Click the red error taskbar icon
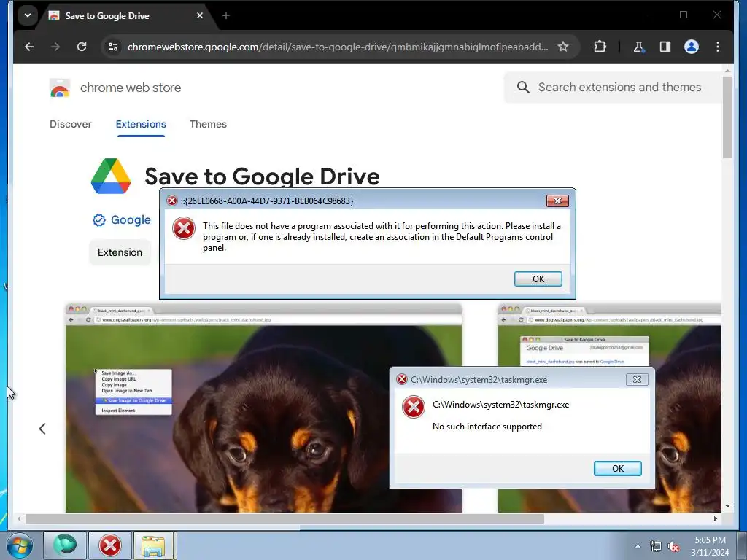The image size is (747, 560). (x=110, y=545)
